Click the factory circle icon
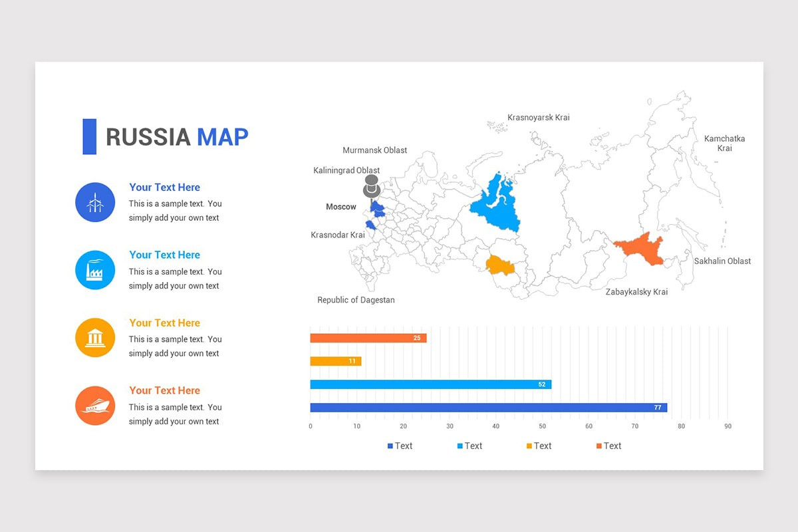Viewport: 798px width, 532px height. [x=95, y=270]
